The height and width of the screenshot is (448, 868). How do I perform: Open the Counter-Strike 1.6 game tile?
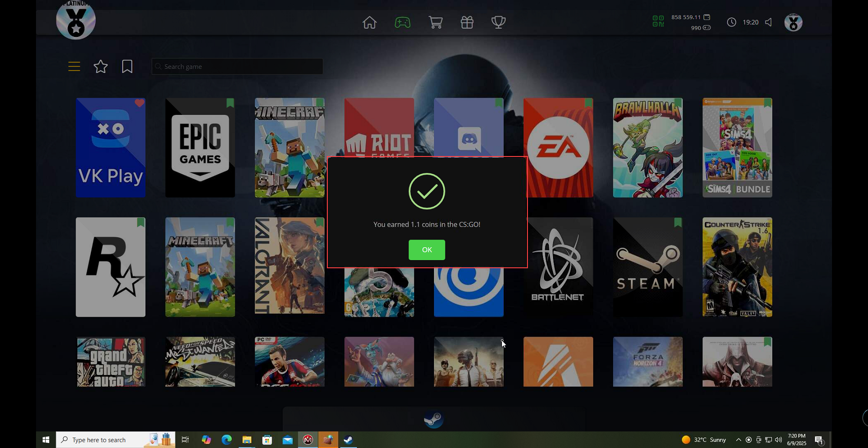pyautogui.click(x=737, y=267)
